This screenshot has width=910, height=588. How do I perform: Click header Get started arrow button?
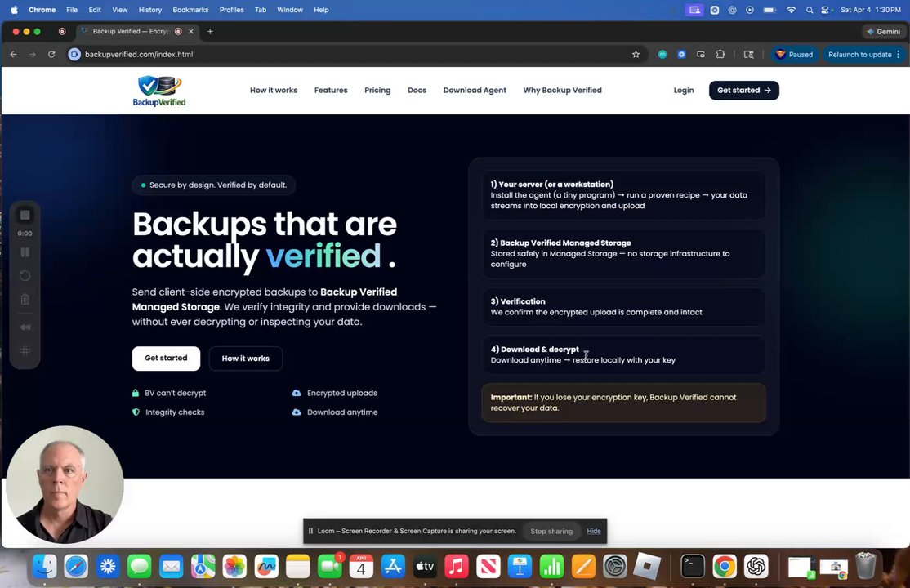(743, 91)
